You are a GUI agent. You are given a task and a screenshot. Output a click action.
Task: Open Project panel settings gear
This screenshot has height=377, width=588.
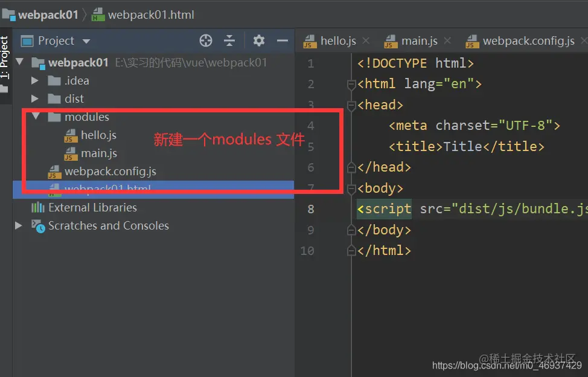259,40
